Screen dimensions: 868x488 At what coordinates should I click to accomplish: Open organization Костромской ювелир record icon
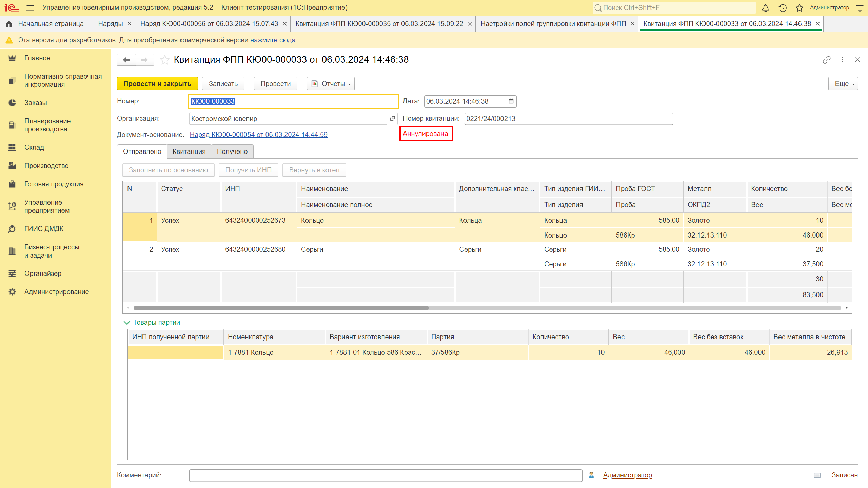(x=392, y=119)
